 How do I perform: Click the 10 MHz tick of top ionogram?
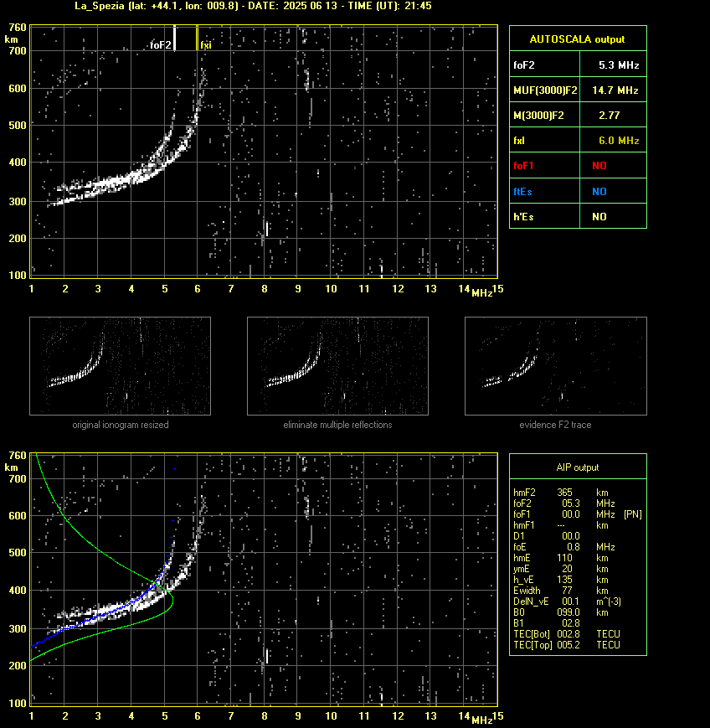tap(331, 289)
